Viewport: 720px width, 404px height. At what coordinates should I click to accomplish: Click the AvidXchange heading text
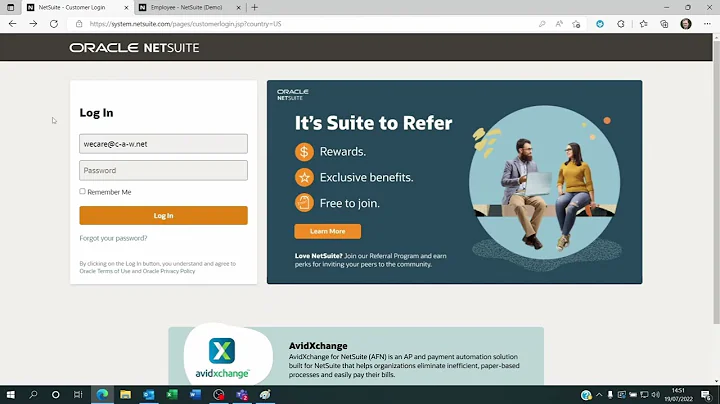318,346
